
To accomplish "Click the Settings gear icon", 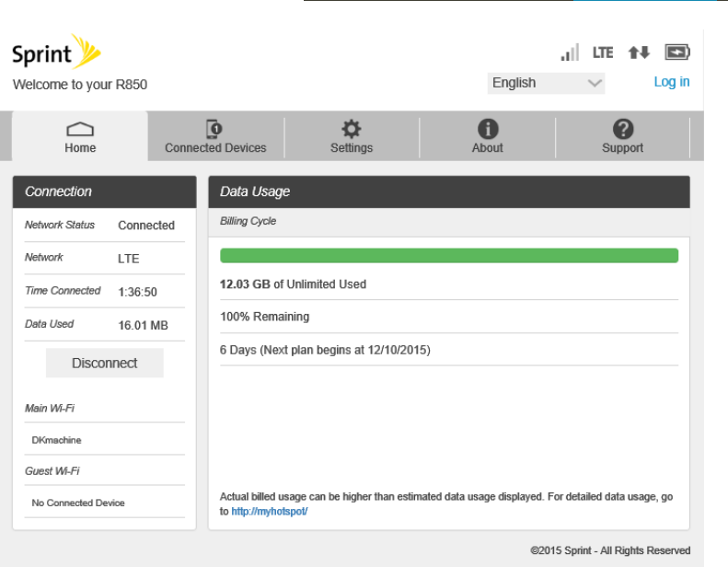I will coord(352,129).
